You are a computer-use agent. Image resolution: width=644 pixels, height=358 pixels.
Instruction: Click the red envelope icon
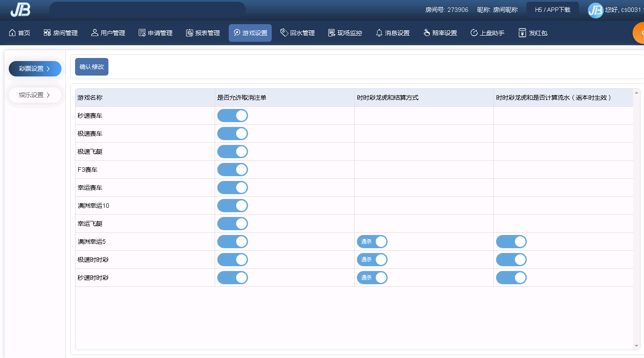pos(522,33)
